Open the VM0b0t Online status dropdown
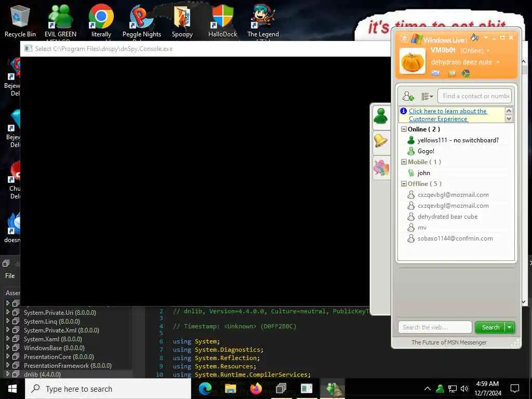The image size is (532, 399). [488, 50]
